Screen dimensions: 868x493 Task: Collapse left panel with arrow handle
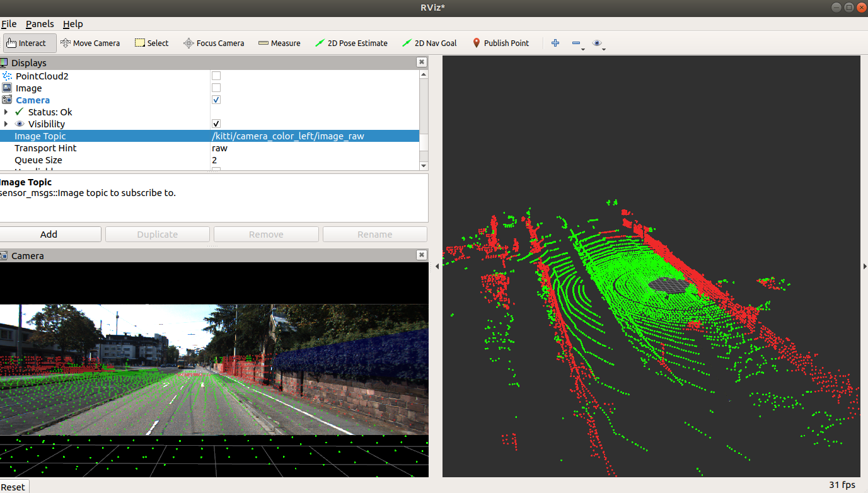(437, 267)
